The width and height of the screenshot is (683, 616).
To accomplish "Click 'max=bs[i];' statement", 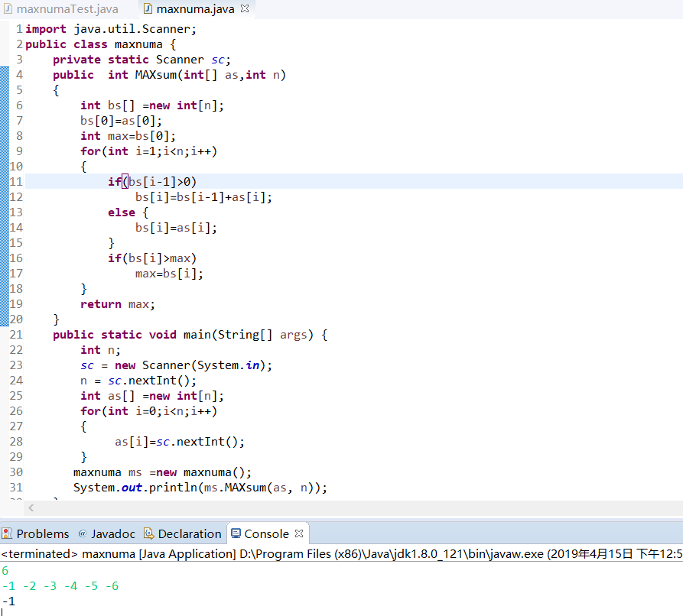I will pos(169,274).
